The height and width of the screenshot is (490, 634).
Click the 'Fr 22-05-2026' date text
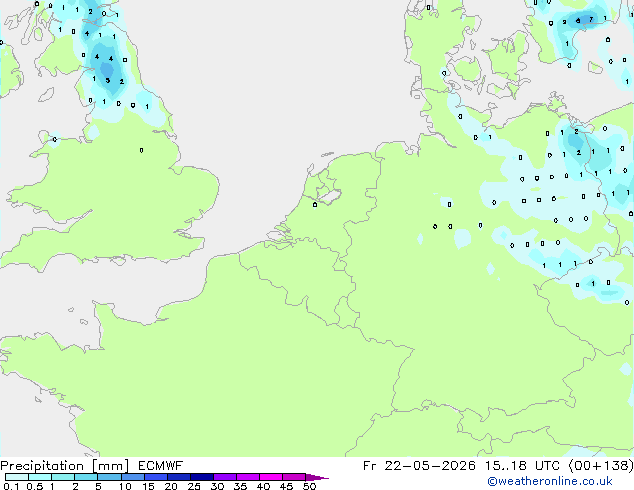pyautogui.click(x=419, y=466)
